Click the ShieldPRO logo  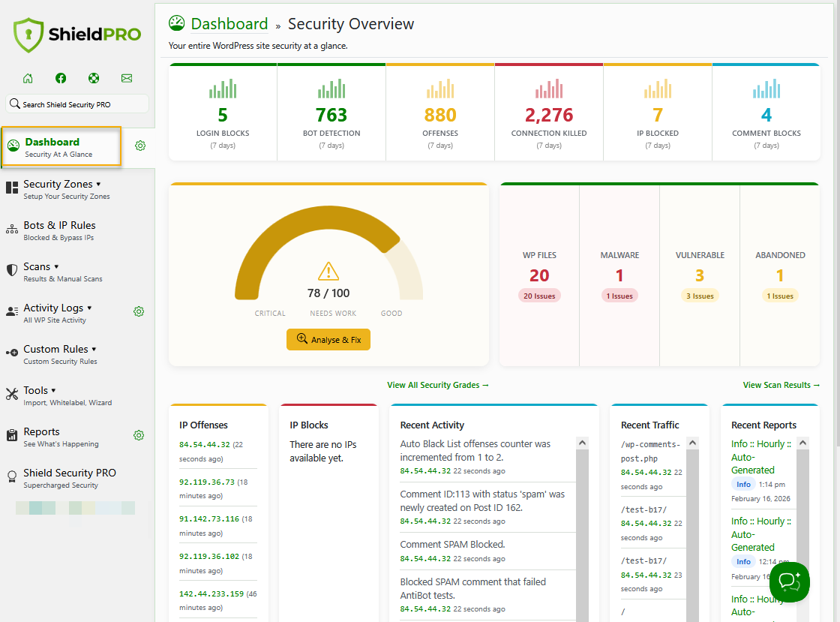tap(77, 35)
